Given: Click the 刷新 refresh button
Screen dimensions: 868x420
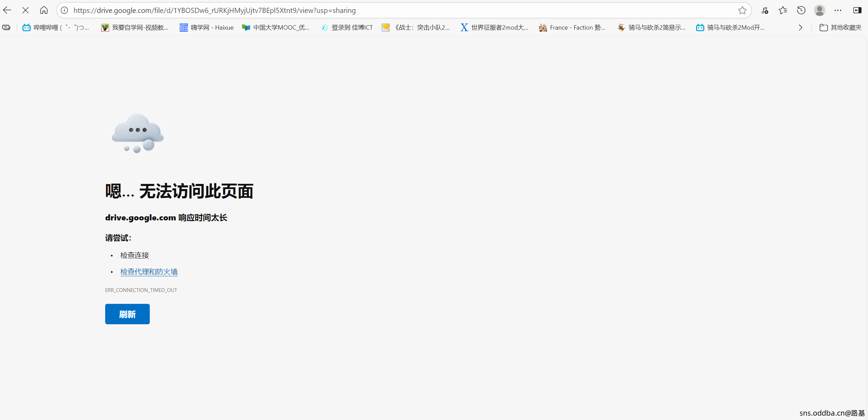Looking at the screenshot, I should 127,314.
